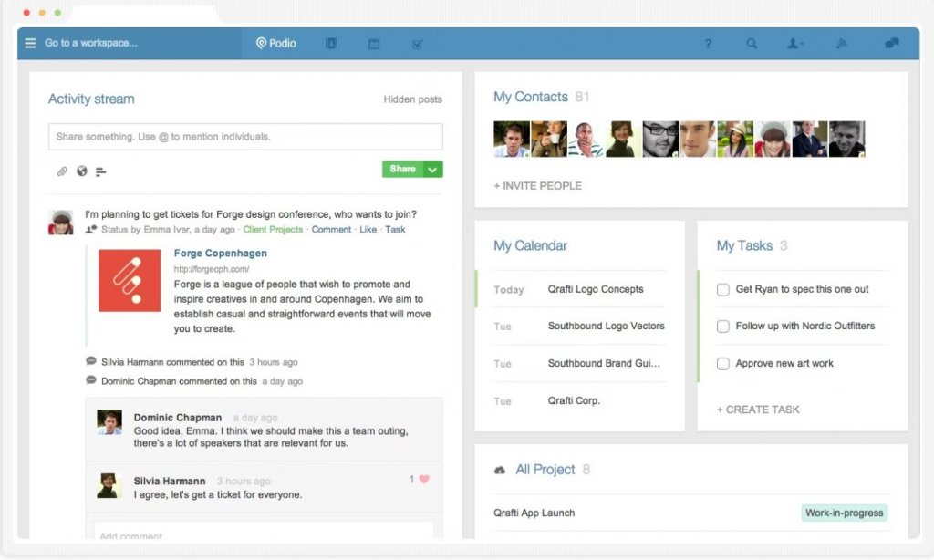Click the comment bubble icon beside Dominic Chapman commented

click(x=91, y=380)
